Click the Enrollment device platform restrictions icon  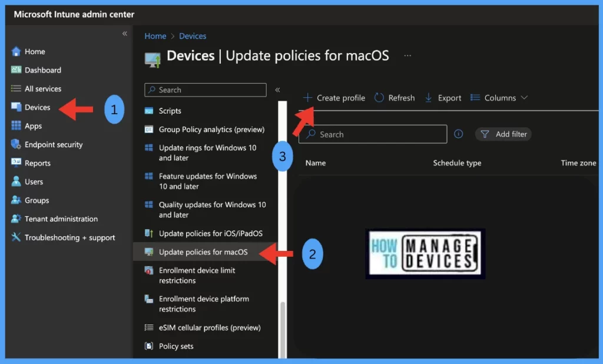[x=149, y=299]
